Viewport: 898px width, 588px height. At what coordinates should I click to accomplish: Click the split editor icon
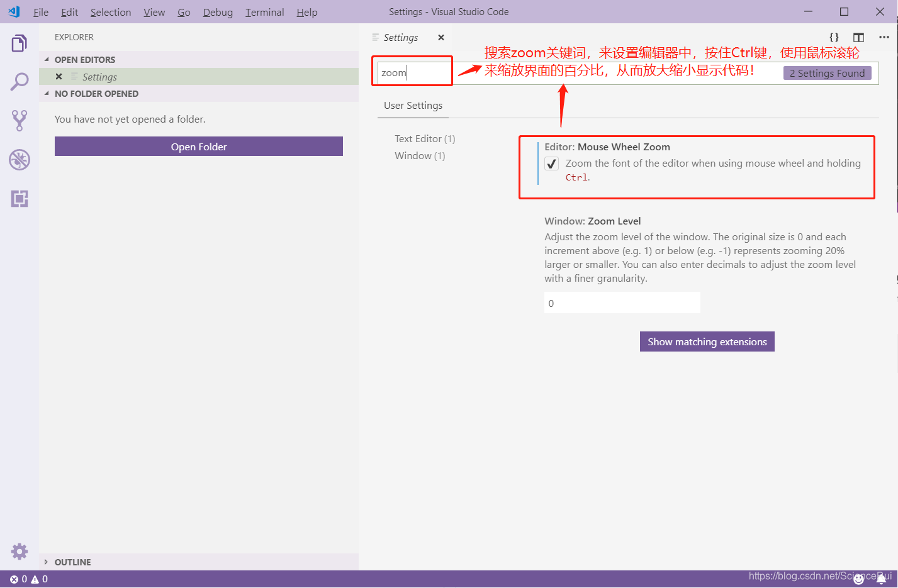click(x=858, y=37)
